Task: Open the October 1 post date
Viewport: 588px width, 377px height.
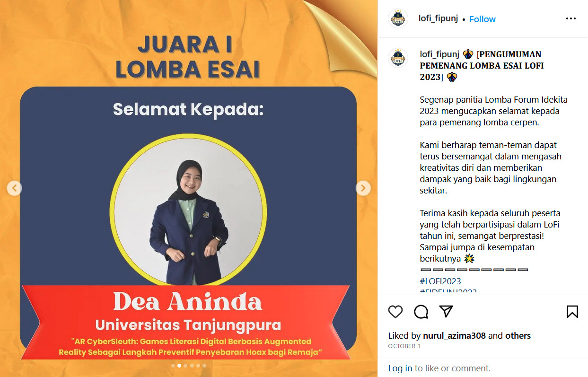Action: (404, 346)
